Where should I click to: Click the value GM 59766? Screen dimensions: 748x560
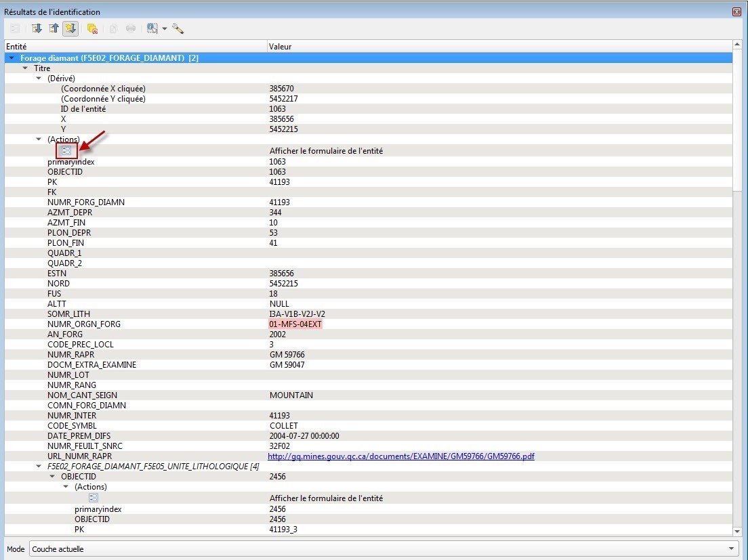(287, 355)
